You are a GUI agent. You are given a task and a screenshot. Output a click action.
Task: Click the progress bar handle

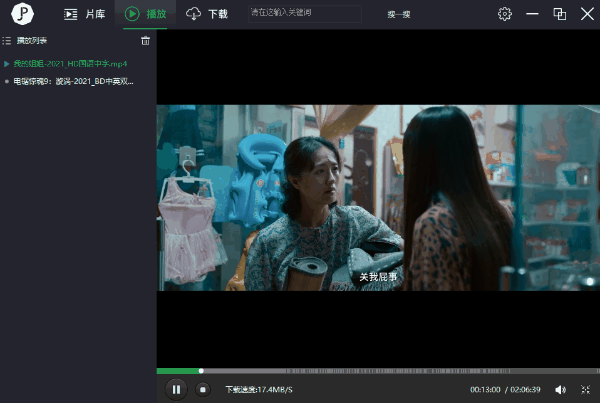click(x=201, y=371)
